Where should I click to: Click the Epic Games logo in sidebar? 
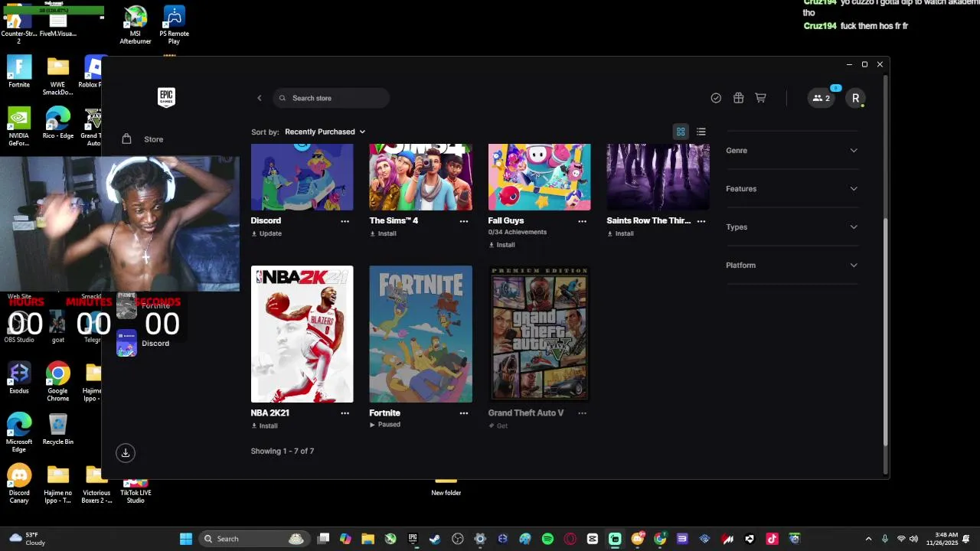tap(166, 97)
